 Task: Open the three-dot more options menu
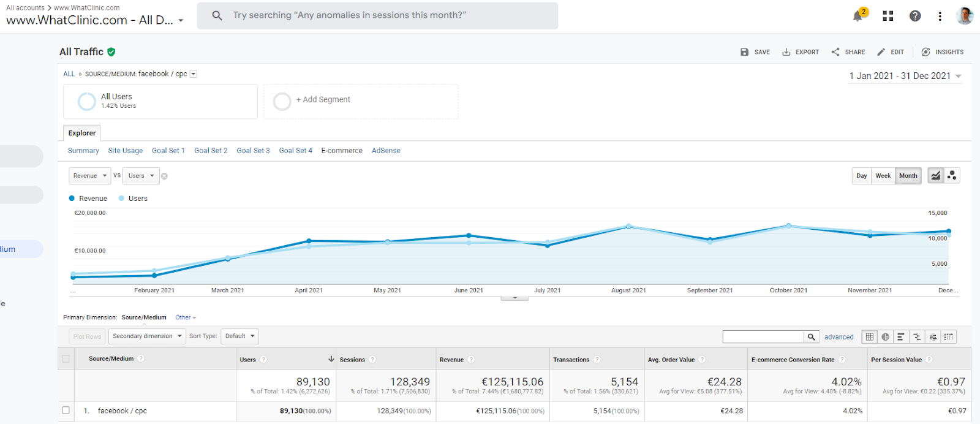click(x=940, y=16)
